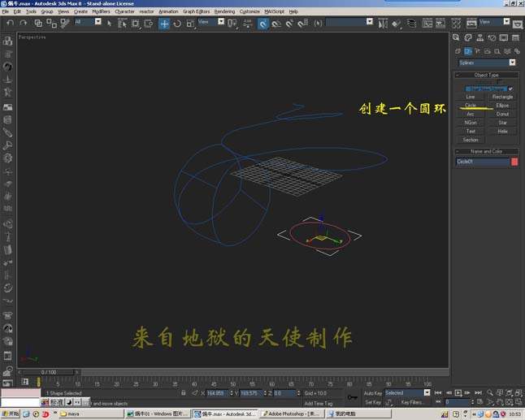Click the Donut spline button
The image size is (525, 420).
[x=502, y=114]
